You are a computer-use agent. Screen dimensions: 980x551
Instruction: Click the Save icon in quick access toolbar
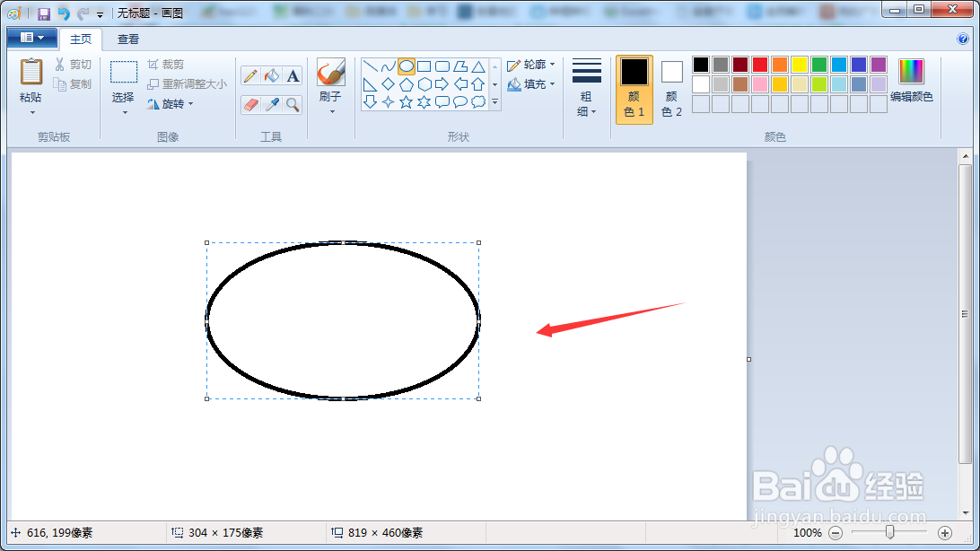point(44,13)
